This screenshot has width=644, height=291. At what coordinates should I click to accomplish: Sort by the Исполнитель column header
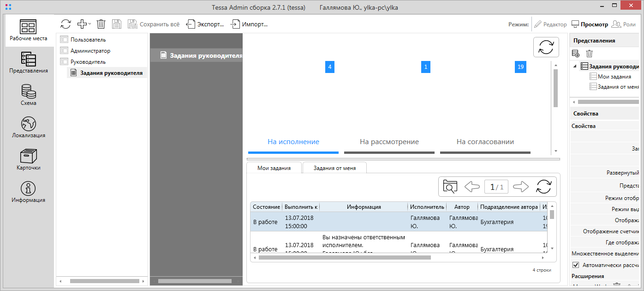427,207
